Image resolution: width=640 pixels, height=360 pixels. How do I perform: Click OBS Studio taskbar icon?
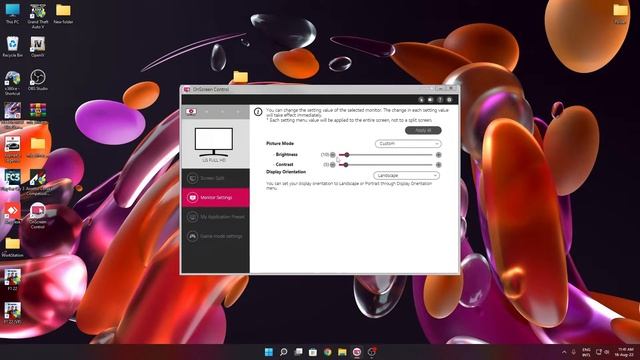pos(371,352)
